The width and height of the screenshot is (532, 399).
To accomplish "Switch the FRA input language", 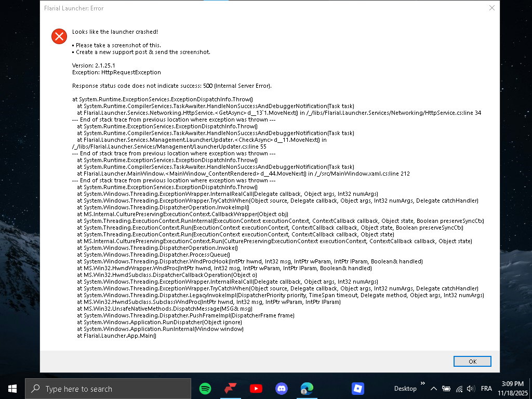I will tap(486, 389).
